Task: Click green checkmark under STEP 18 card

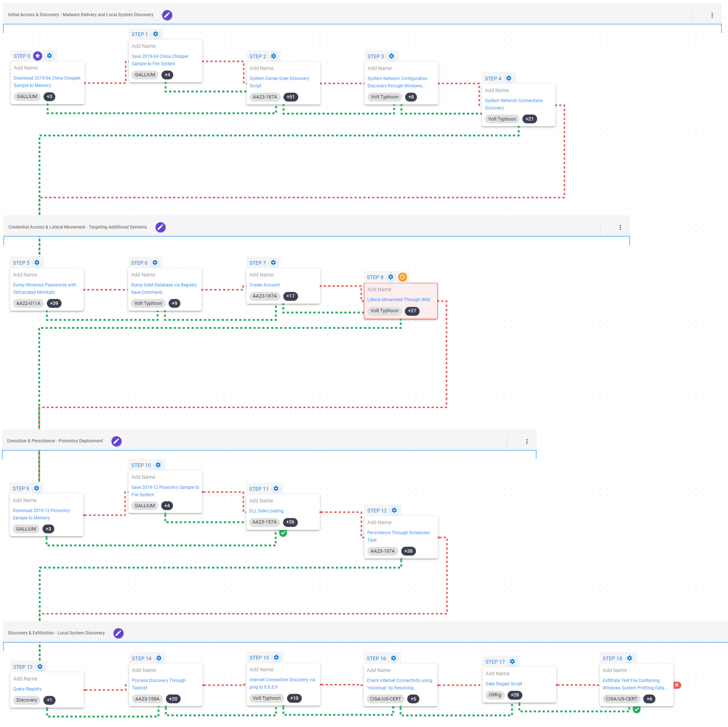Action: click(x=637, y=710)
